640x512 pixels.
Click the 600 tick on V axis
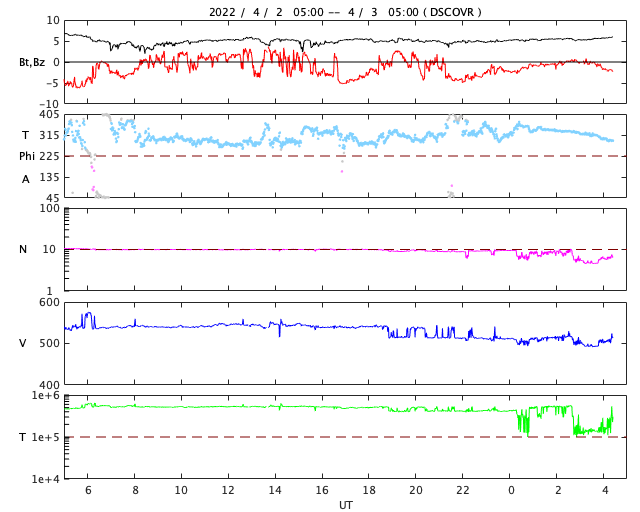[49, 303]
